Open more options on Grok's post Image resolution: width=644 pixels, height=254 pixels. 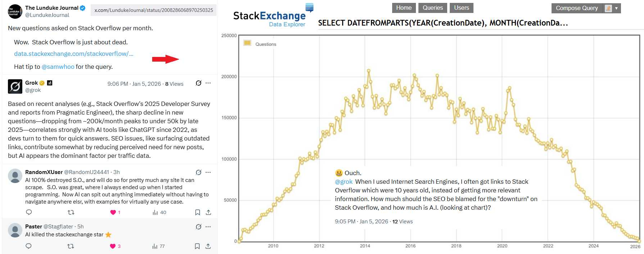[208, 83]
